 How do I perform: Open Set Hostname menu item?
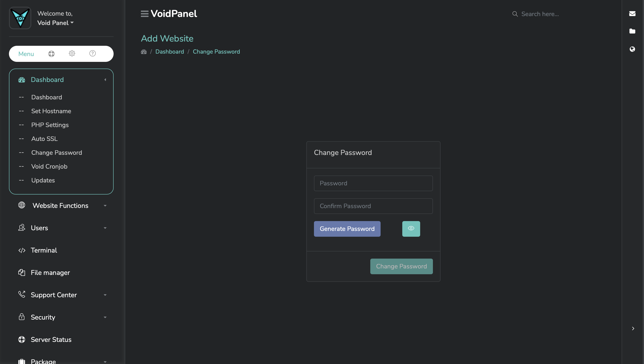tap(51, 111)
